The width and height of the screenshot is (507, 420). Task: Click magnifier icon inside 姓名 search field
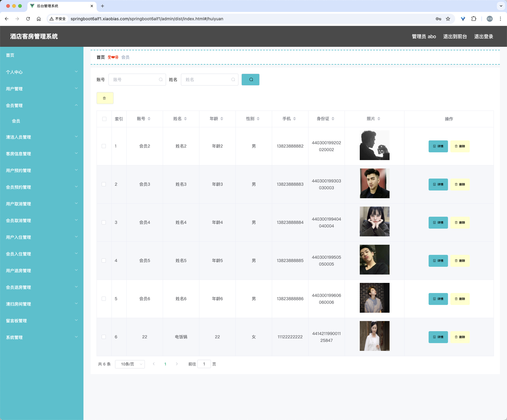[x=233, y=80]
